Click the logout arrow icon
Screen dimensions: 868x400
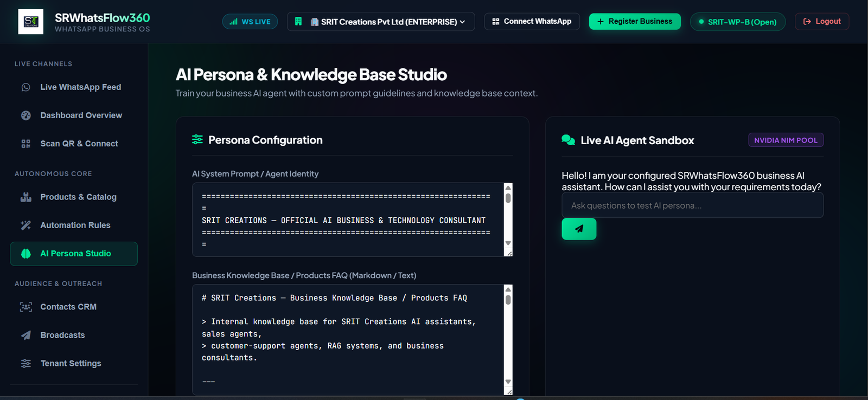(x=807, y=22)
